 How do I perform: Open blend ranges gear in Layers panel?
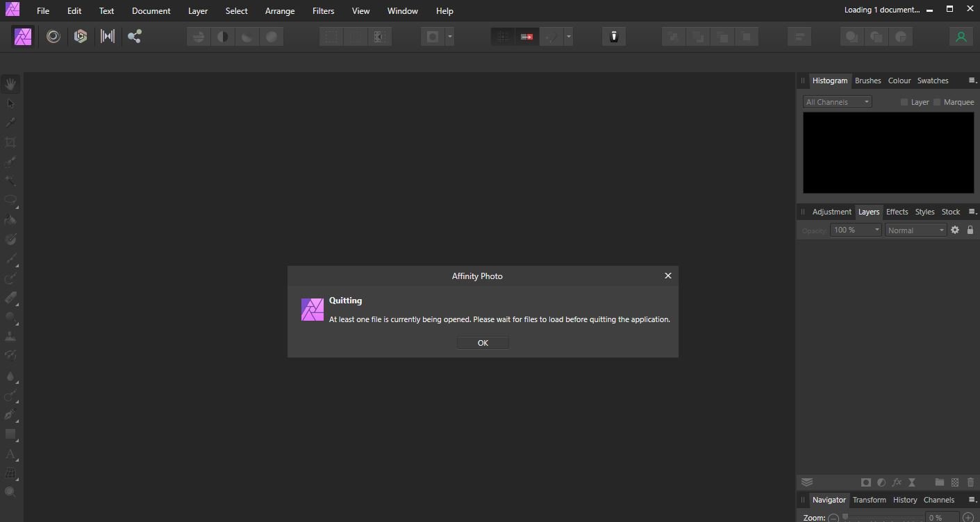coord(955,230)
